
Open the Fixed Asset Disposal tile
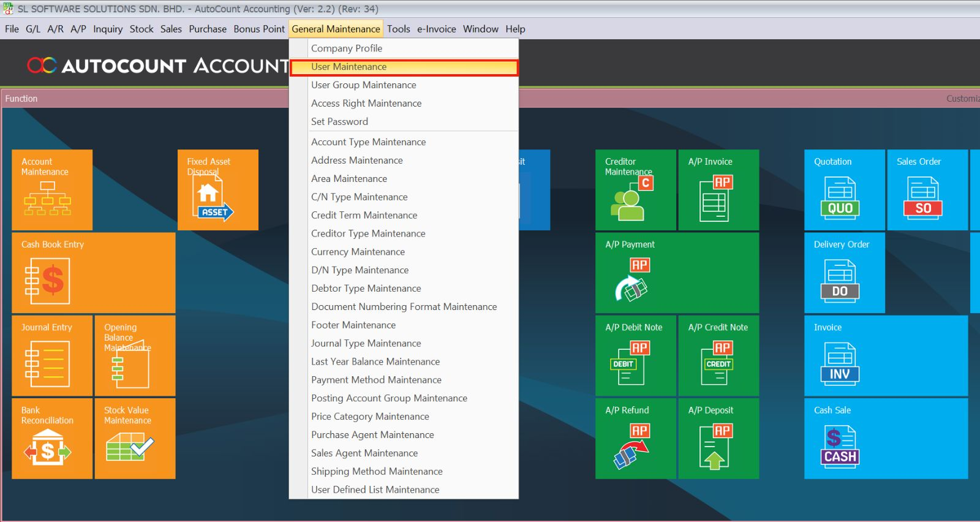point(217,190)
